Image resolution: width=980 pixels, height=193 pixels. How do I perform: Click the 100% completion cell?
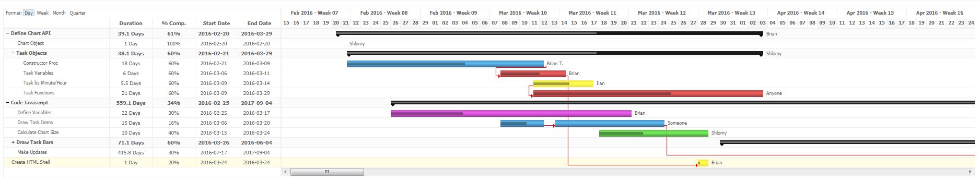coord(173,43)
